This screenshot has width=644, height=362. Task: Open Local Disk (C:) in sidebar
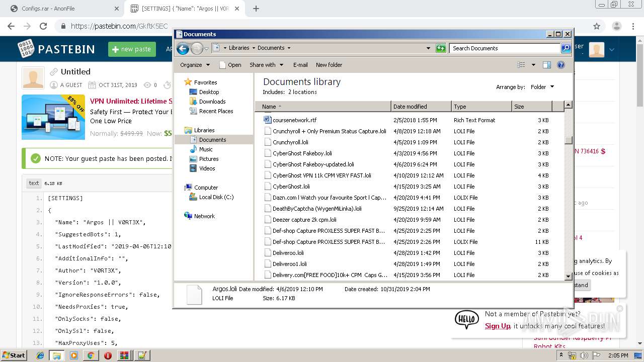(x=216, y=197)
